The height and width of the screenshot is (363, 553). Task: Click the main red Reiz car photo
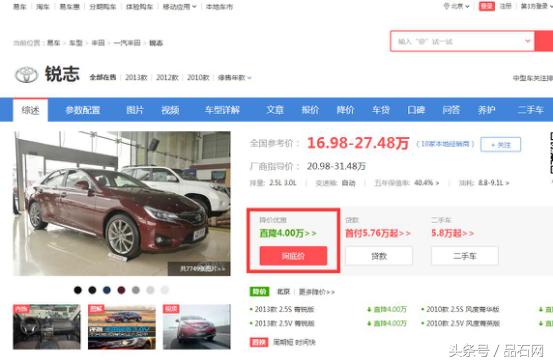(x=122, y=203)
